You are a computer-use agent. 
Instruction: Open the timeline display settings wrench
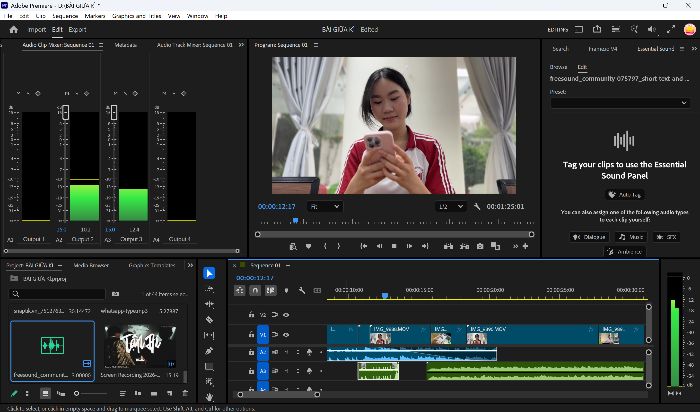[x=302, y=290]
